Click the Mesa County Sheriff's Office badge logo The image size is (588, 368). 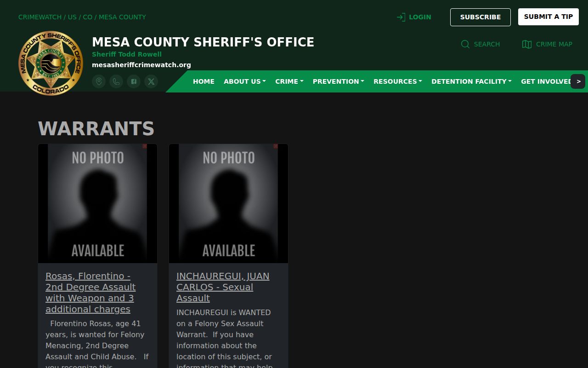click(51, 63)
